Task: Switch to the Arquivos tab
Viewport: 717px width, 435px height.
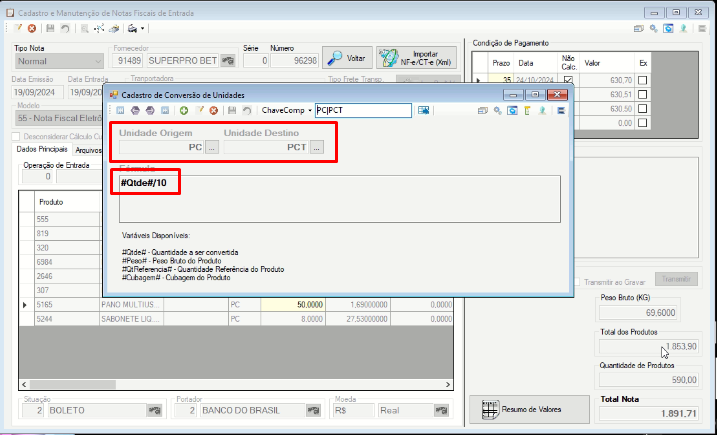Action: (x=88, y=150)
